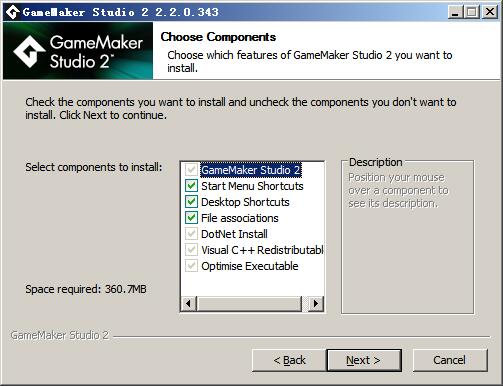This screenshot has width=503, height=386.
Task: Click the Optimise Executable checkbox
Action: pyautogui.click(x=191, y=266)
